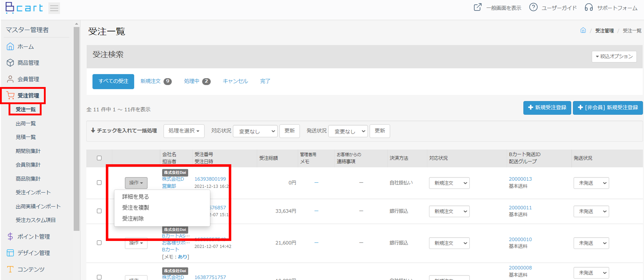
Task: Check the row for order 16393800199
Action: [x=99, y=183]
